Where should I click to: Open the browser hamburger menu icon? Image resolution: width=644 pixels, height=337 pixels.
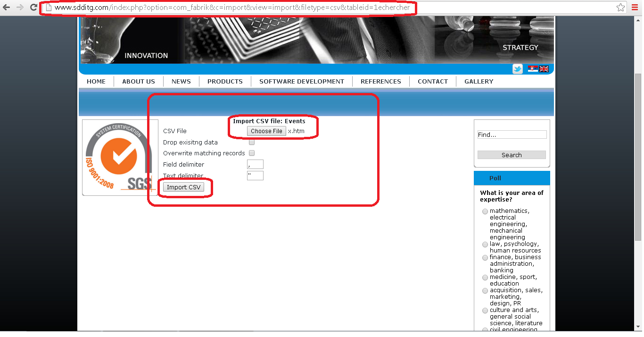point(634,7)
